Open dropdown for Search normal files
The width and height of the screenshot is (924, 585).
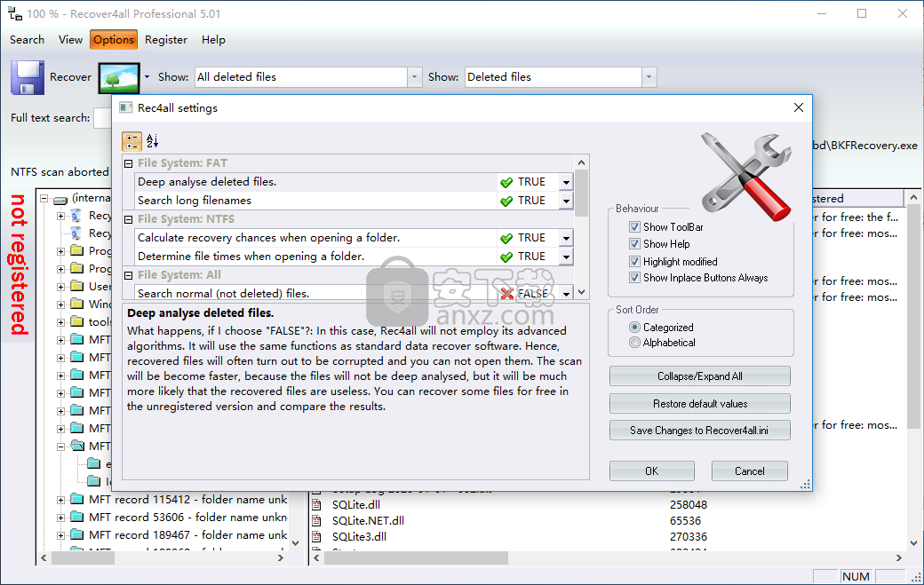point(566,294)
